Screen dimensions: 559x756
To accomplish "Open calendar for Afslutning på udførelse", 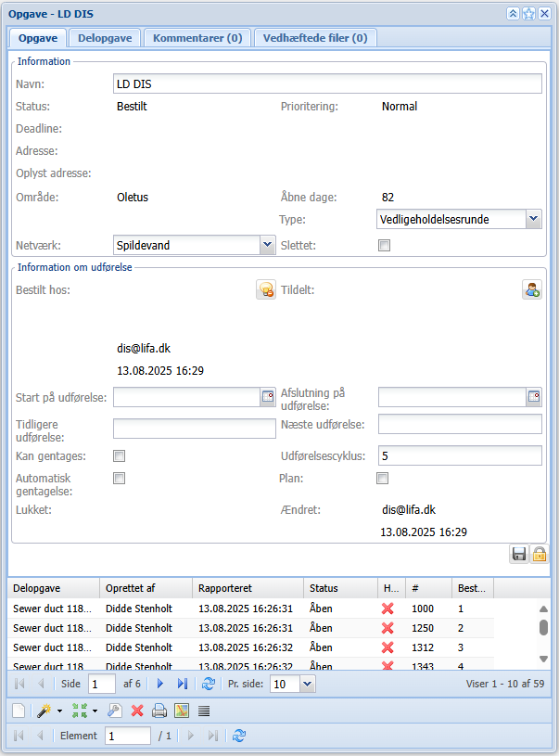I will [x=534, y=398].
